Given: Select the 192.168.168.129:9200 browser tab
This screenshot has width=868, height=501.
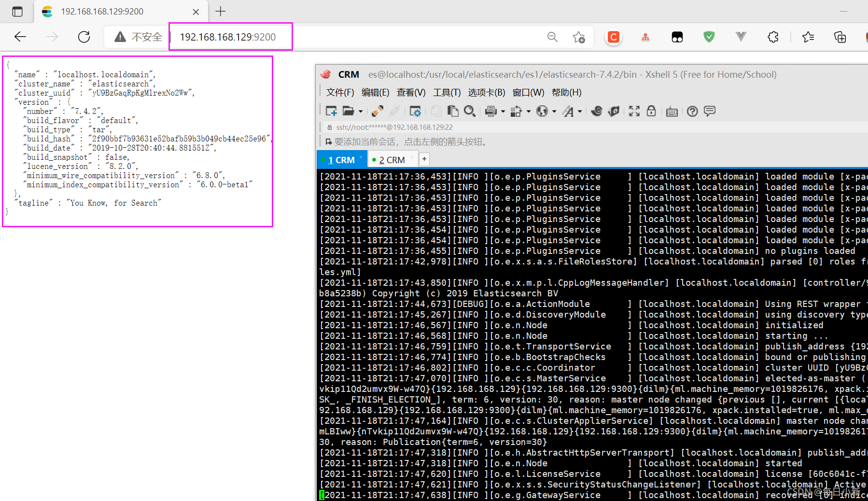Looking at the screenshot, I should pyautogui.click(x=121, y=12).
